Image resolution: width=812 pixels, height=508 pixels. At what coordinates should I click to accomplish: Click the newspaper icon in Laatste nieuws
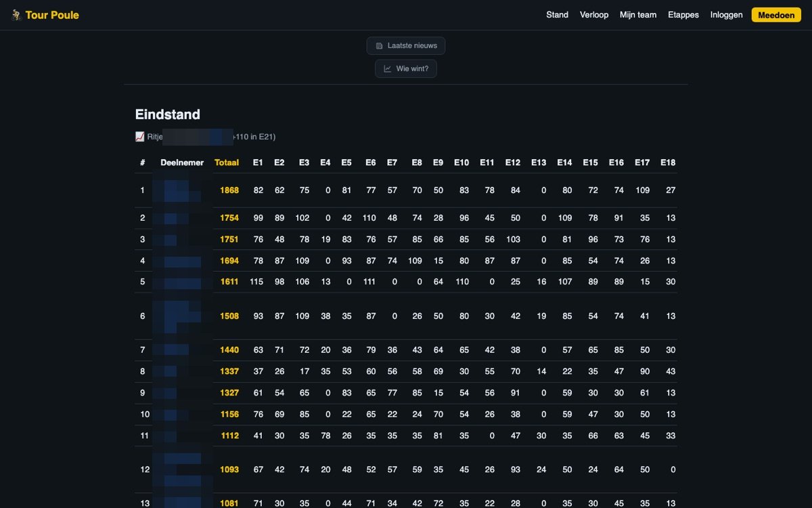click(380, 46)
